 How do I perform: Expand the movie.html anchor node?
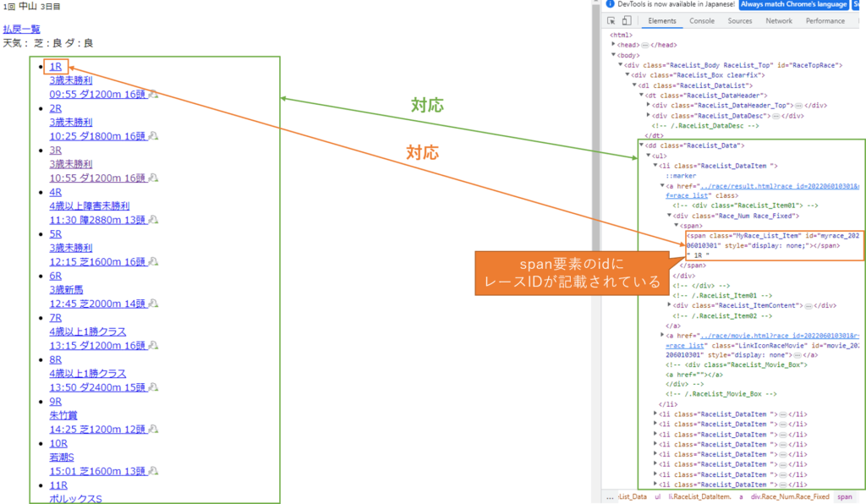click(x=662, y=335)
